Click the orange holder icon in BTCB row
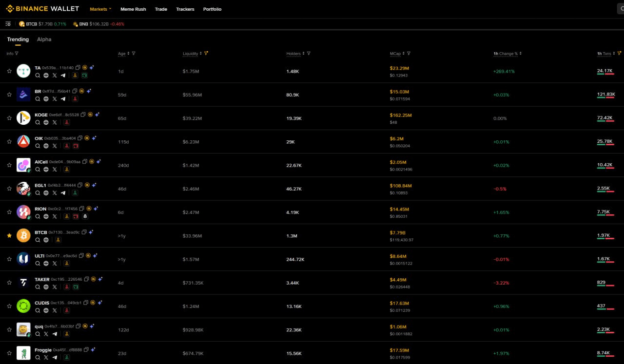This screenshot has height=364, width=624. pyautogui.click(x=58, y=240)
